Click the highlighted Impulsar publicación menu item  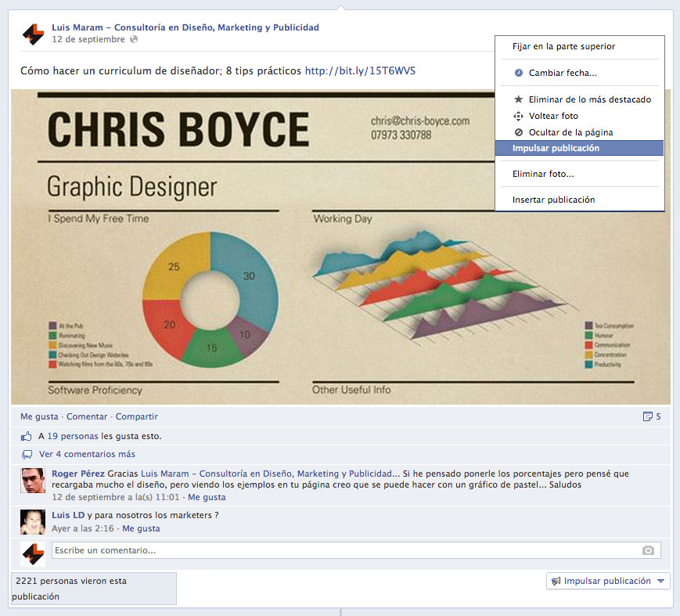(556, 148)
